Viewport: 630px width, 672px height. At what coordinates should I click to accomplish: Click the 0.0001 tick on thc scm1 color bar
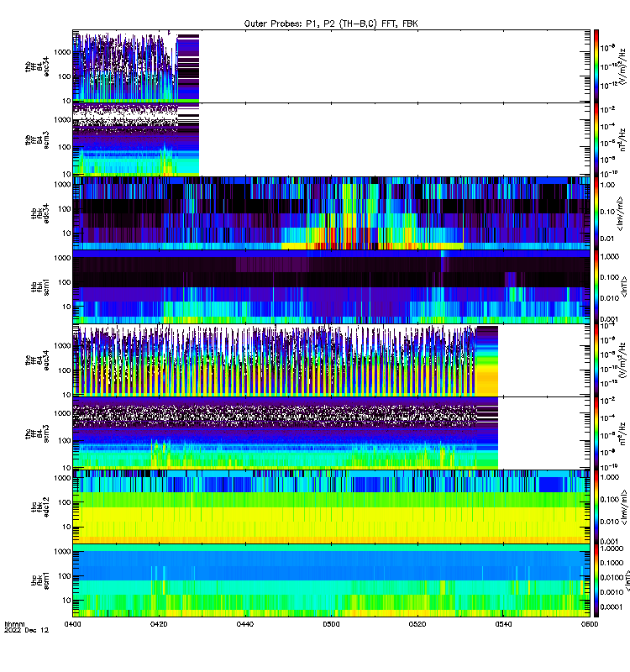[611, 607]
